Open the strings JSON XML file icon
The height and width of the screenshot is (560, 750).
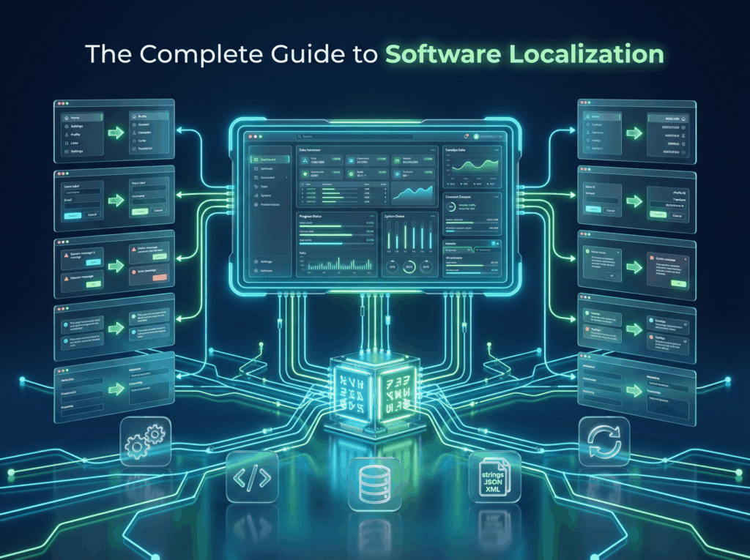coord(494,477)
